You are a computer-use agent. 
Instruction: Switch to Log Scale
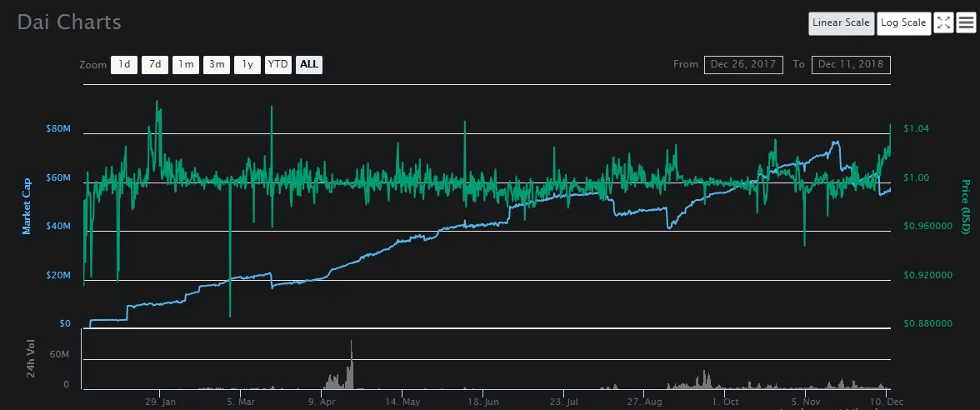click(x=903, y=23)
